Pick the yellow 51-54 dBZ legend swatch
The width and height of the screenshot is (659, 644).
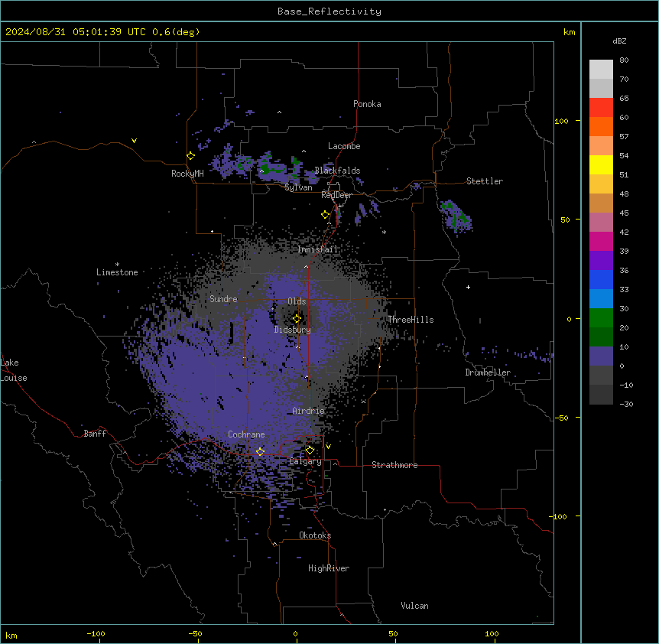coord(601,164)
